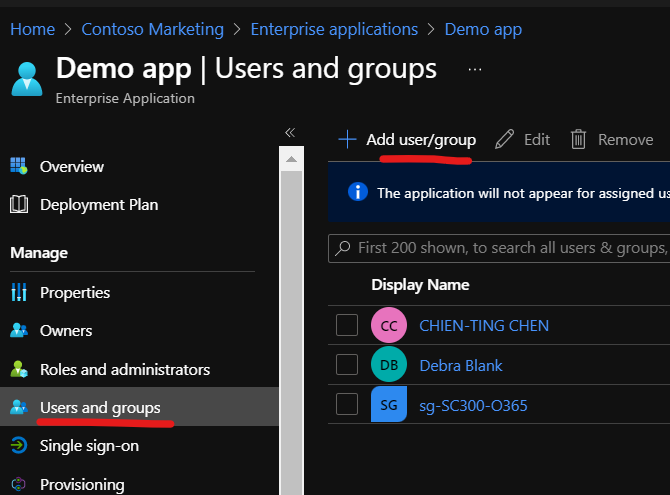The image size is (670, 495).
Task: Sort by Display Name column header
Action: click(x=420, y=285)
